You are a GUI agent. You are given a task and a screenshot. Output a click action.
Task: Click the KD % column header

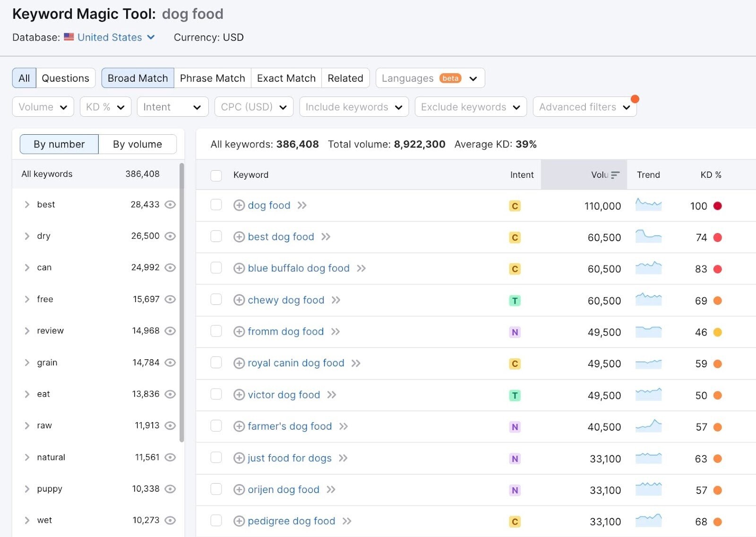pyautogui.click(x=711, y=175)
